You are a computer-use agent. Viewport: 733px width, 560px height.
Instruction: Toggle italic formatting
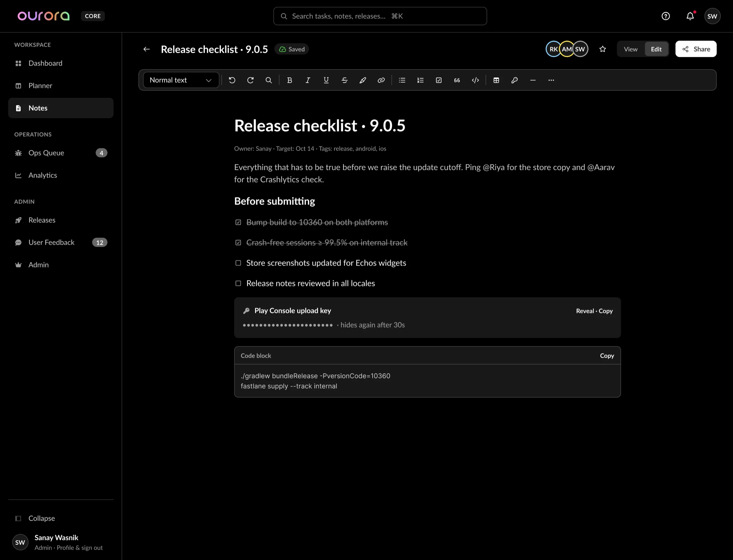[308, 80]
